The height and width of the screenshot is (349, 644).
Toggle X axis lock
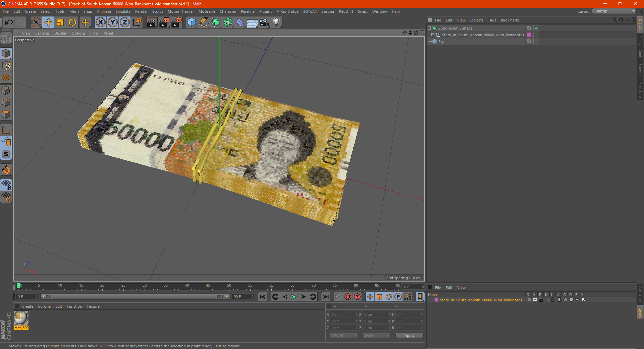(x=100, y=22)
